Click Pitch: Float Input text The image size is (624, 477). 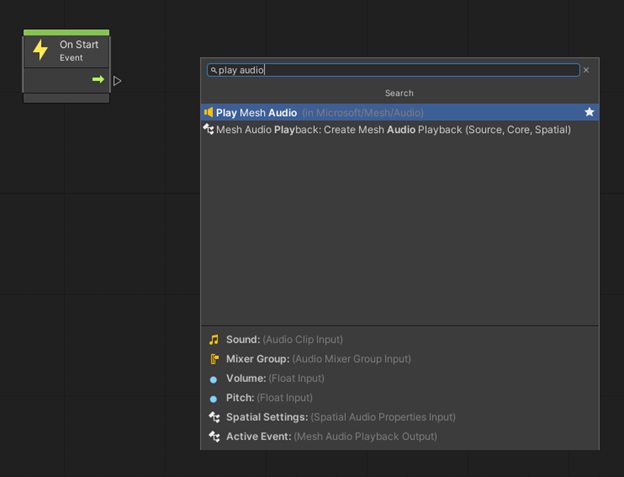point(269,398)
